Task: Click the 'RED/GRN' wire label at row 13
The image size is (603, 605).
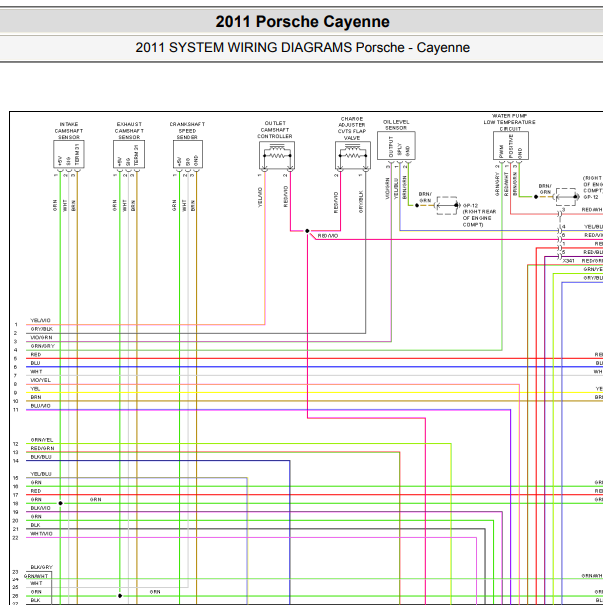Action: (x=42, y=448)
